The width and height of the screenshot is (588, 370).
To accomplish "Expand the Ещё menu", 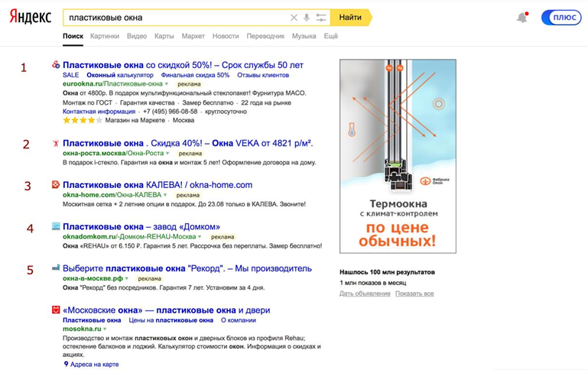I will (331, 36).
